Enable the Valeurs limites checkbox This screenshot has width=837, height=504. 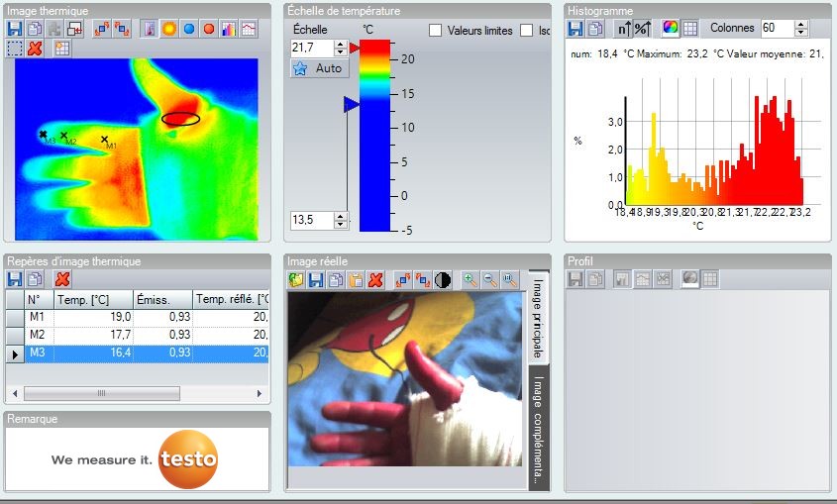point(436,31)
